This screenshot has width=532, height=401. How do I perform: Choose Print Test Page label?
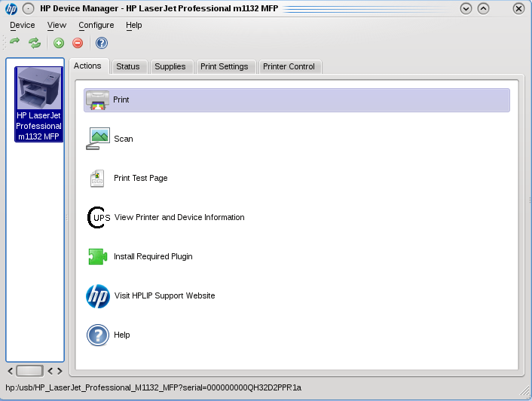(x=141, y=178)
